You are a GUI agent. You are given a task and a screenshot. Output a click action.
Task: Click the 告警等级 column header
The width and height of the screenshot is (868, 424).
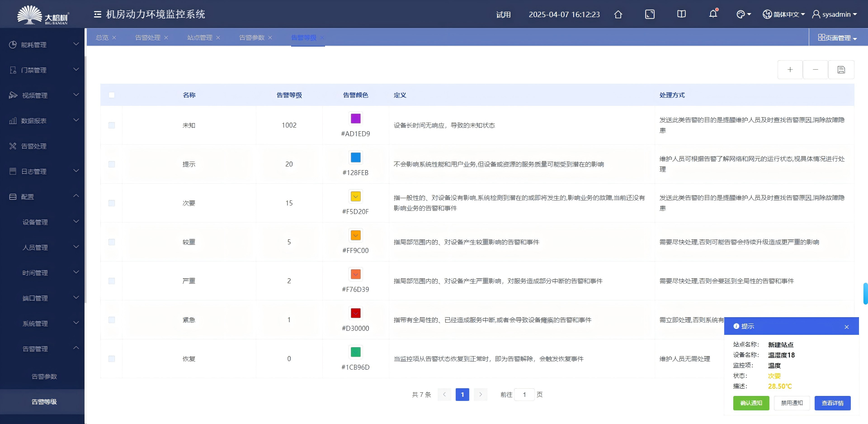[x=289, y=95]
